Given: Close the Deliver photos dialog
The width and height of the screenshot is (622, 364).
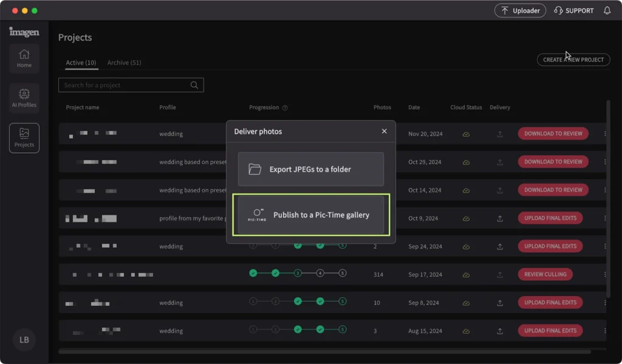Looking at the screenshot, I should tap(384, 131).
